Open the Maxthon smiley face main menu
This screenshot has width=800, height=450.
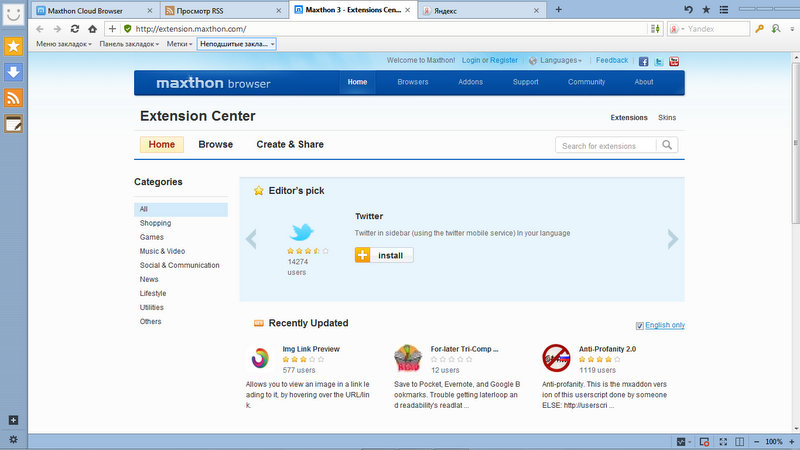13,14
